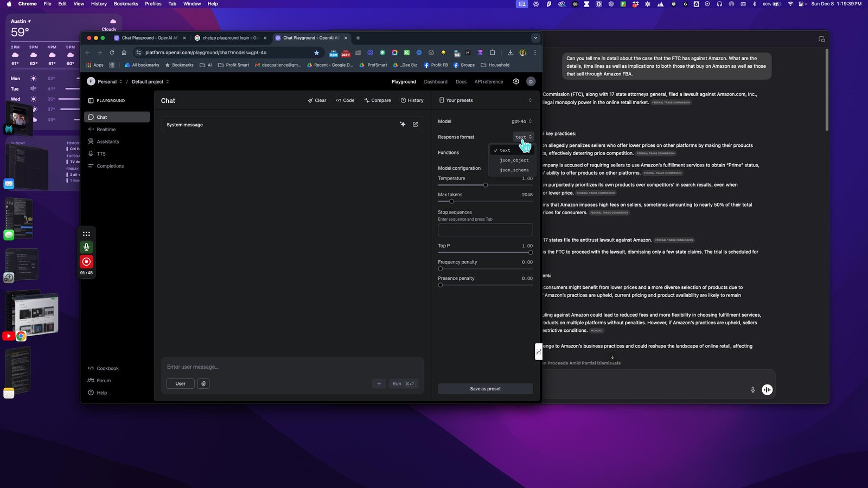Click the plus icon to add a message
The width and height of the screenshot is (868, 488).
pyautogui.click(x=379, y=383)
